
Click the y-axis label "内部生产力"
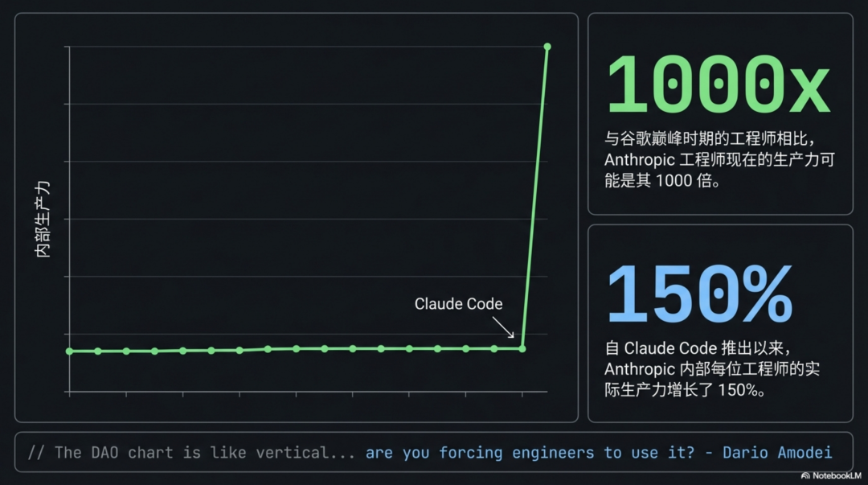[x=43, y=219]
